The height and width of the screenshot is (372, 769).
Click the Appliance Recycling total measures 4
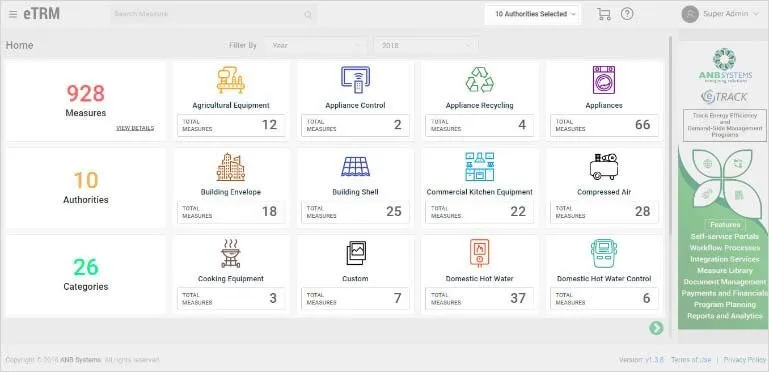pyautogui.click(x=479, y=125)
